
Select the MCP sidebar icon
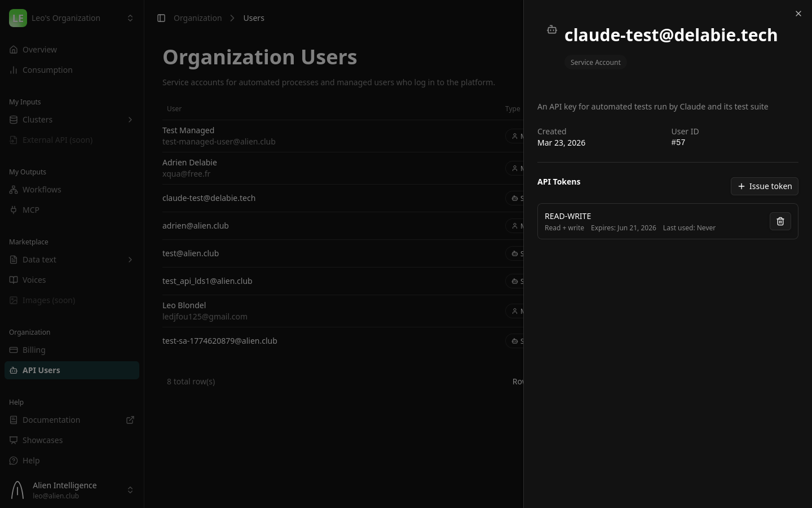(x=14, y=210)
